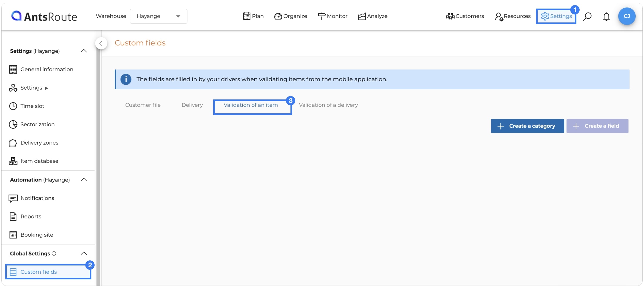The image size is (644, 289).
Task: Click the Create a field button
Action: [x=597, y=126]
